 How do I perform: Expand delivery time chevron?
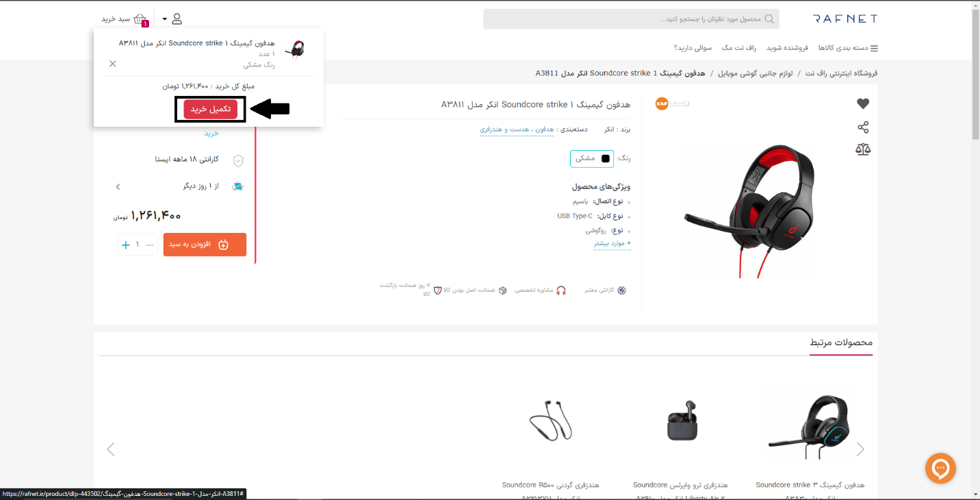point(118,186)
